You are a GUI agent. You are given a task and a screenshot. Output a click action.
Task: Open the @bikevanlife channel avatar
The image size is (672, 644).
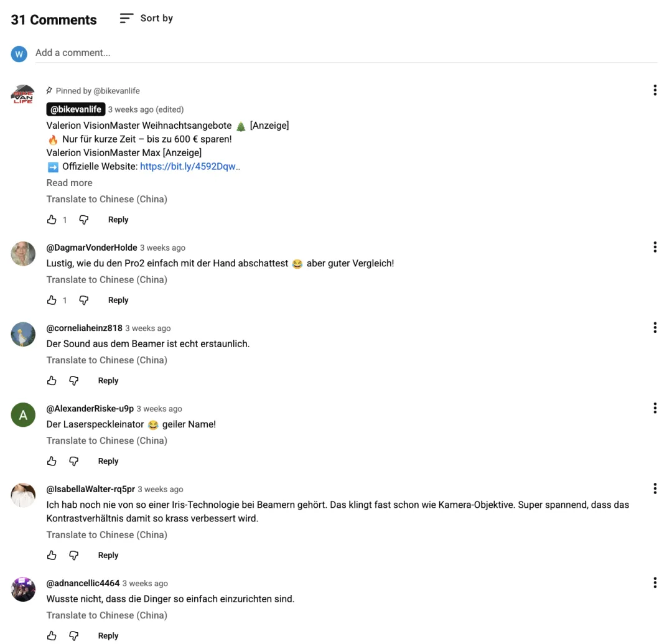[x=23, y=95]
